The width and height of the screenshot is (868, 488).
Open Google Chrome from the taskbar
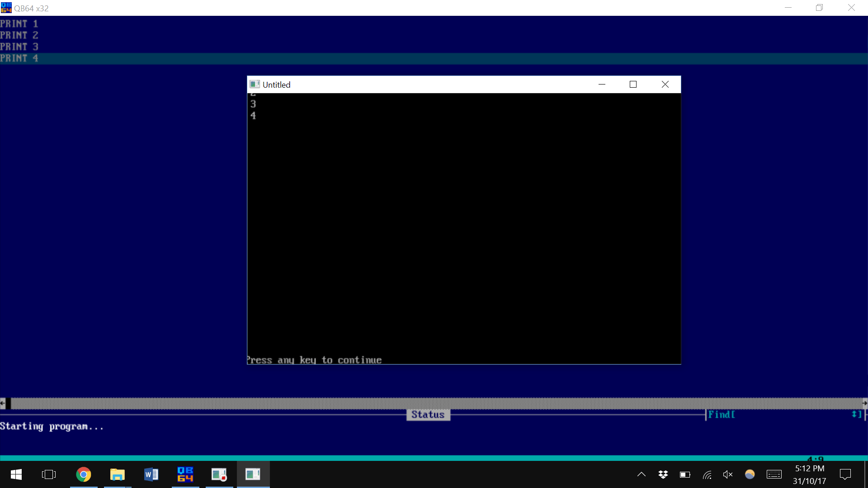coord(83,474)
